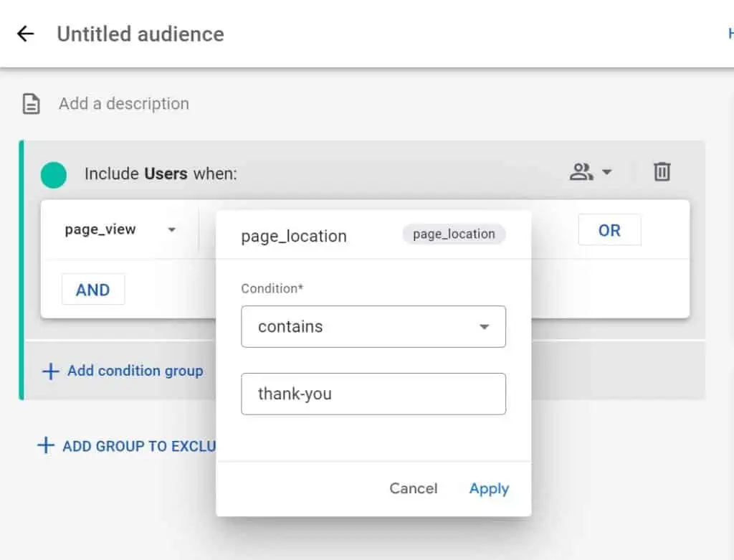Click the plus icon beside ADD GROUP TO EXCLUDE
This screenshot has width=734, height=560.
click(x=45, y=446)
